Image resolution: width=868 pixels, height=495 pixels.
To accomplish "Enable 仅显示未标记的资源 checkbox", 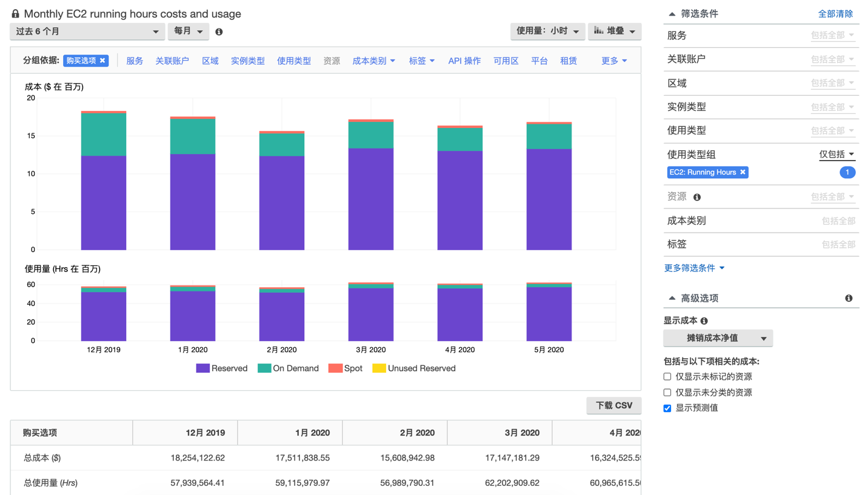I will 667,377.
